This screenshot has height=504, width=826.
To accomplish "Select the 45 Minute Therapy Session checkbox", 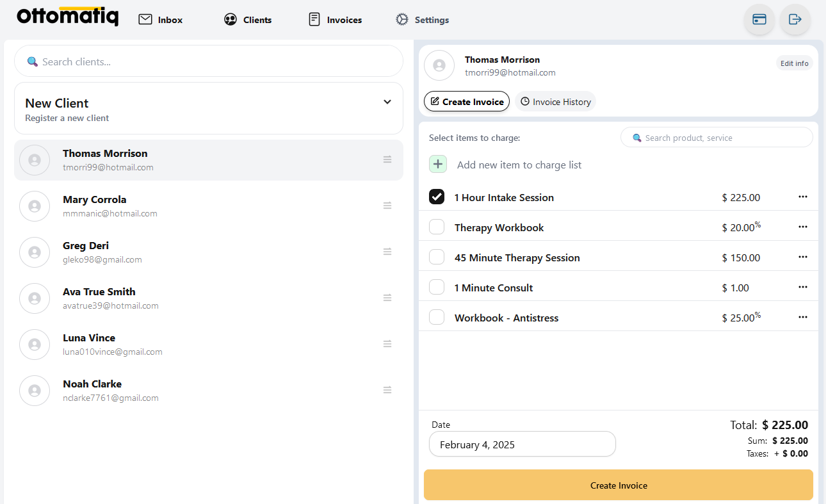I will (437, 257).
